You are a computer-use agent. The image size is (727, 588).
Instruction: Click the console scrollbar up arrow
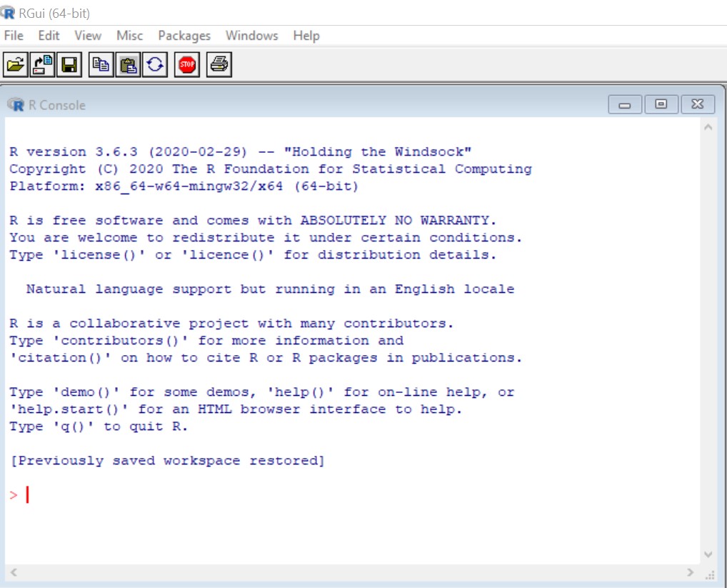[708, 127]
